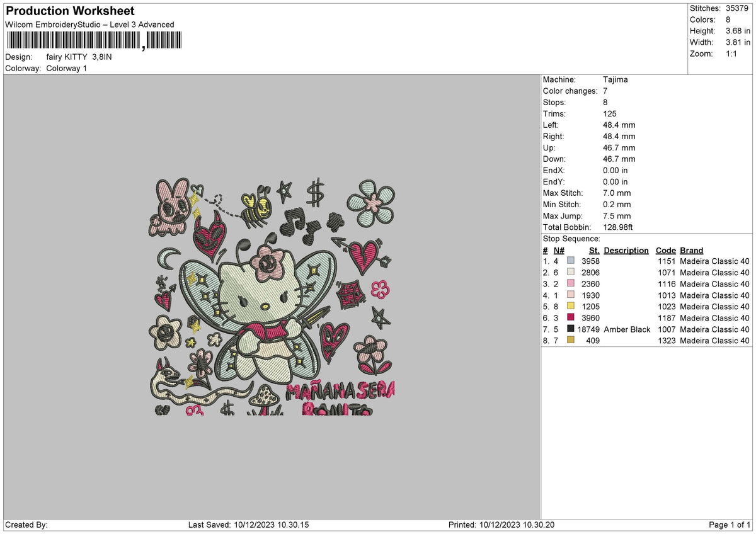
Task: Click the cream swatch for stop 2
Action: point(571,273)
